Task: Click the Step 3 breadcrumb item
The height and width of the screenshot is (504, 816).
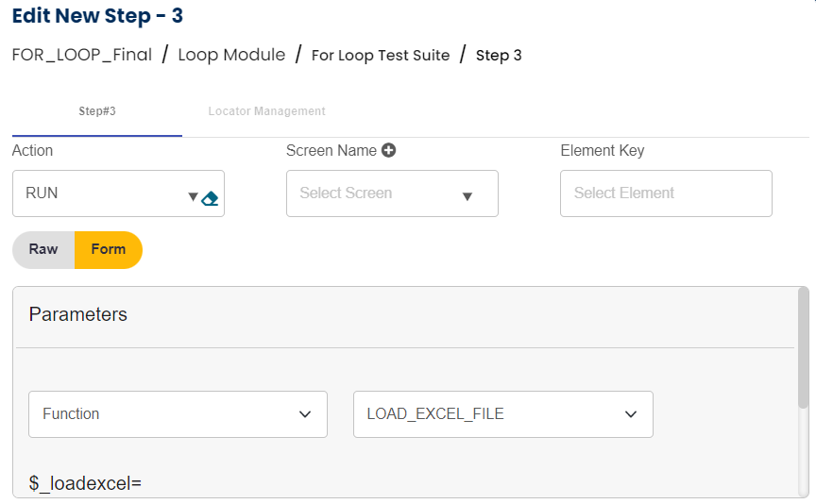Action: (499, 55)
